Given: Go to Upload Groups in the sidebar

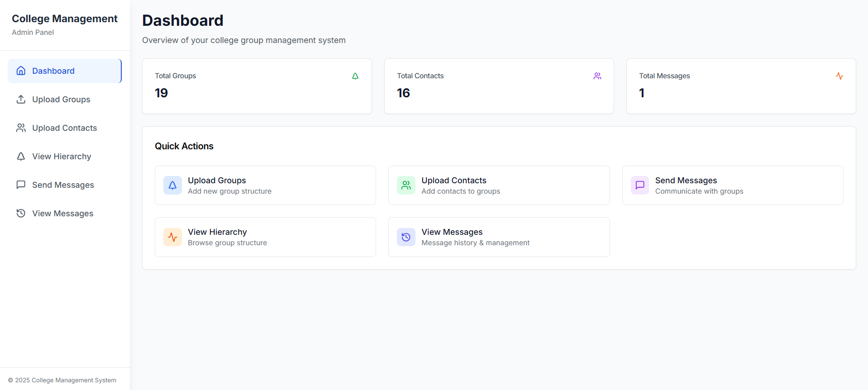Looking at the screenshot, I should (65, 100).
